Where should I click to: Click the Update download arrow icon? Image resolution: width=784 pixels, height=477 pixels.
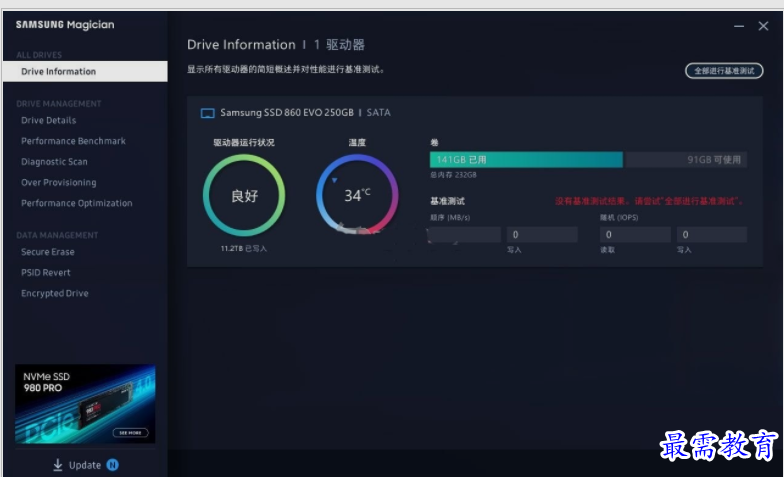pyautogui.click(x=58, y=465)
